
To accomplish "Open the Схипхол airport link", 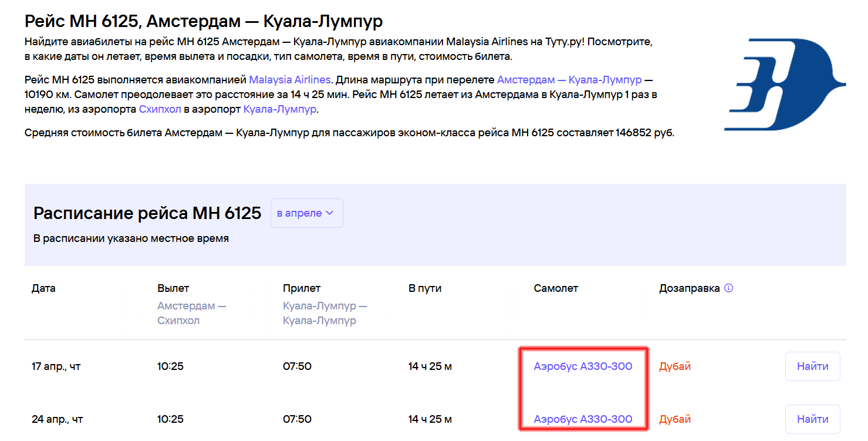I will point(160,109).
